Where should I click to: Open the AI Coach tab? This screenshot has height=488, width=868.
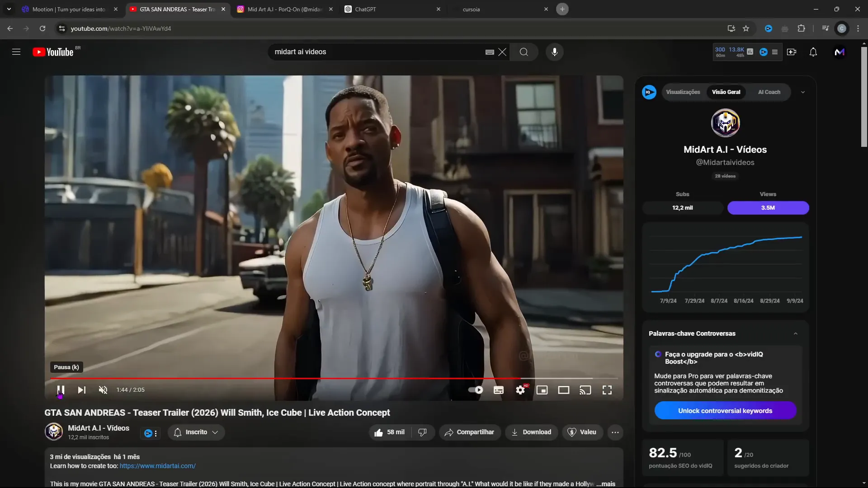(769, 92)
